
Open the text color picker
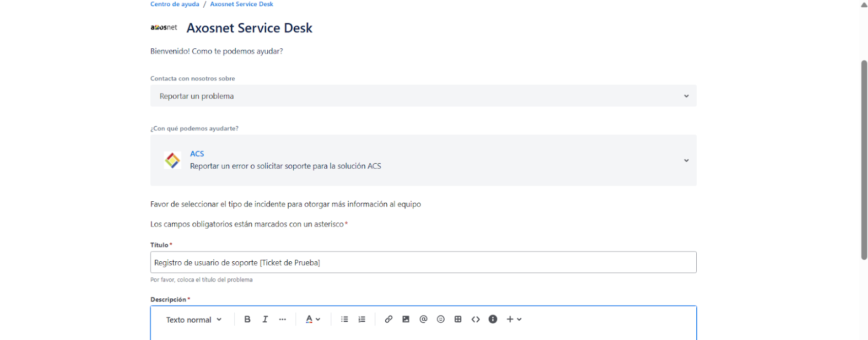click(x=313, y=319)
